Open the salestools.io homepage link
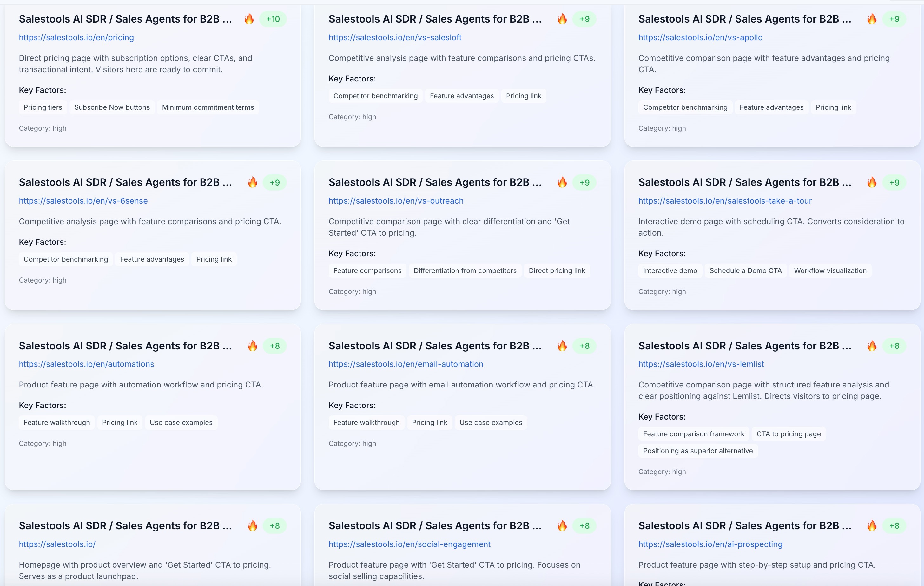This screenshot has height=586, width=924. point(57,544)
